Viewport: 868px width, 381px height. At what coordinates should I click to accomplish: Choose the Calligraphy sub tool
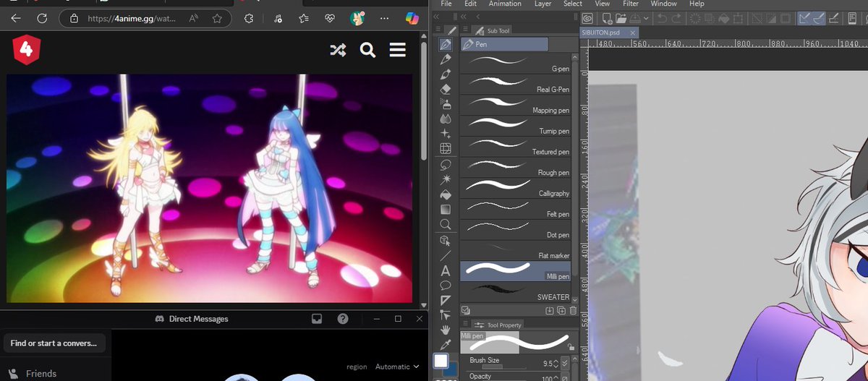(x=516, y=188)
